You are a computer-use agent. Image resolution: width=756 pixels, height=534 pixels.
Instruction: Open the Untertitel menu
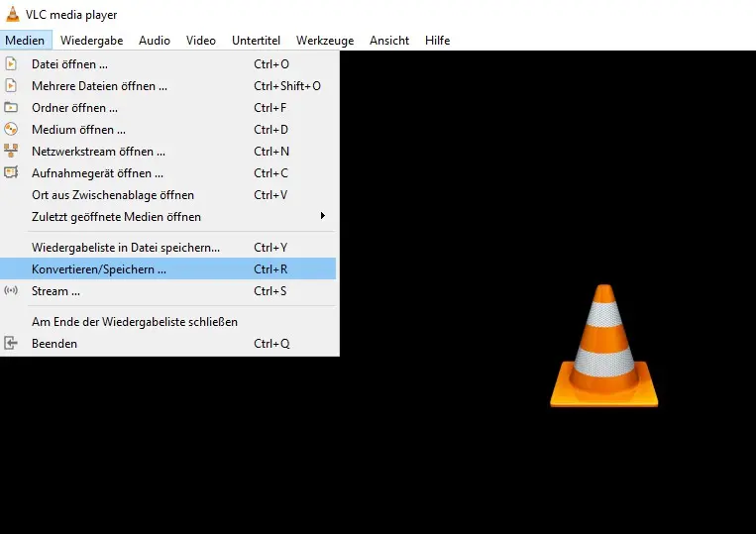pos(256,41)
